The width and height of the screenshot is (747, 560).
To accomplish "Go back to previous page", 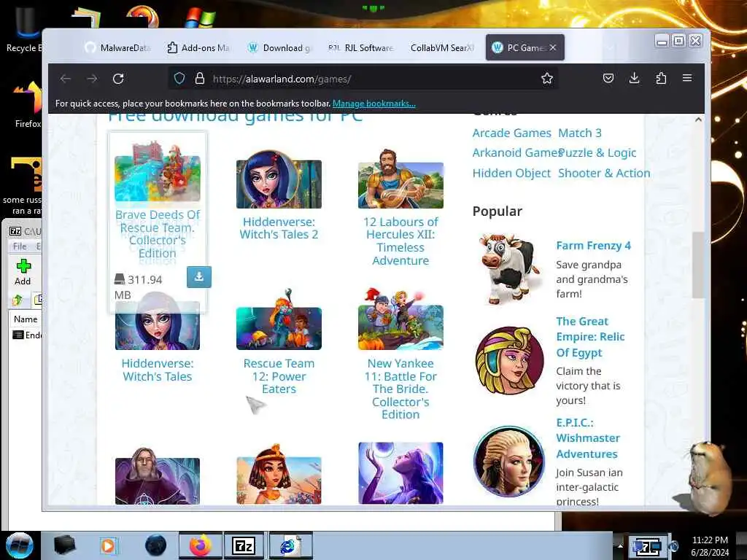I will coord(65,79).
